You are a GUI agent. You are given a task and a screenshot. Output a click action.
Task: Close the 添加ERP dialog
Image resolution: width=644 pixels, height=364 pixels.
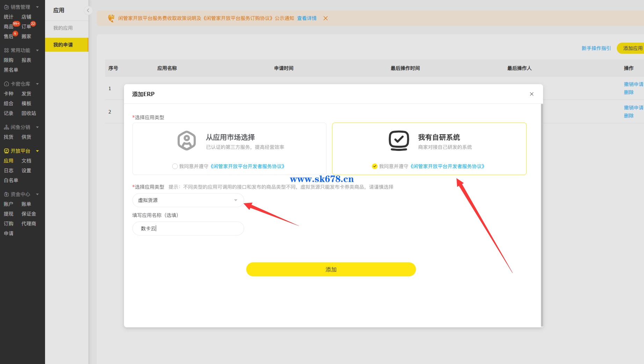(532, 94)
